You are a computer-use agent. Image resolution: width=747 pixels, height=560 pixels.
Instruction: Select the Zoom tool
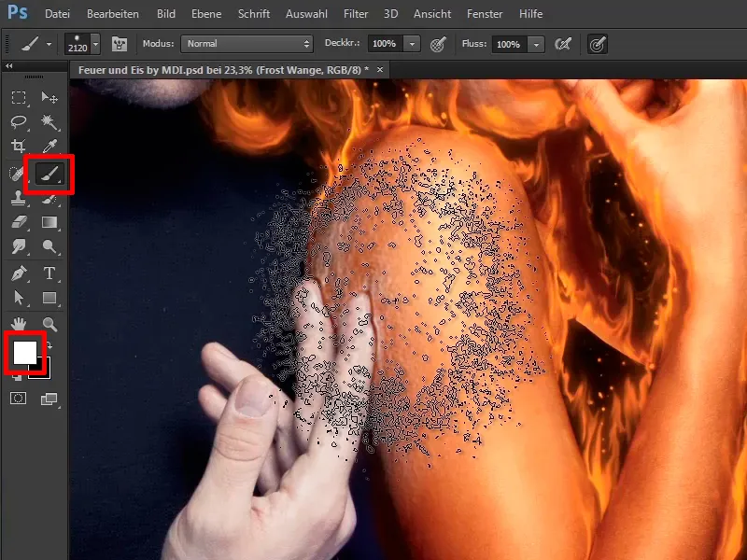49,324
